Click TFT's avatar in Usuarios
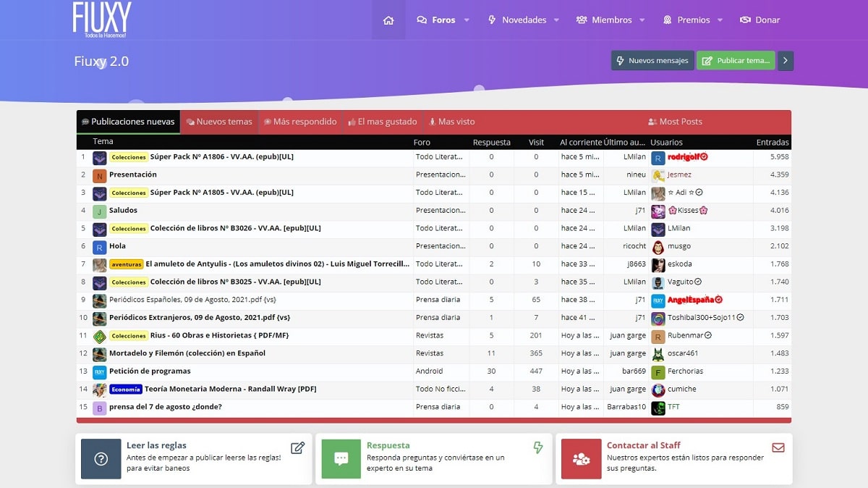Screen dimensions: 868x488 point(658,408)
